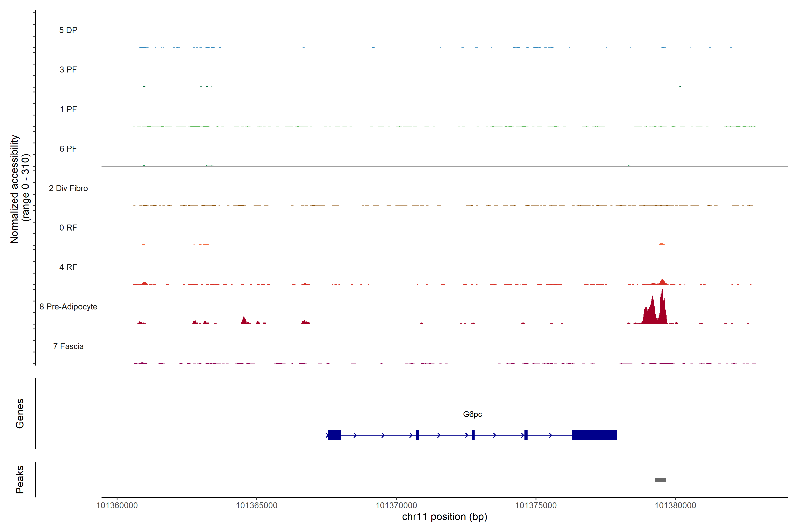Screen dimensions: 798x532
Task: Click the large last exon of G6pc
Action: pos(594,435)
